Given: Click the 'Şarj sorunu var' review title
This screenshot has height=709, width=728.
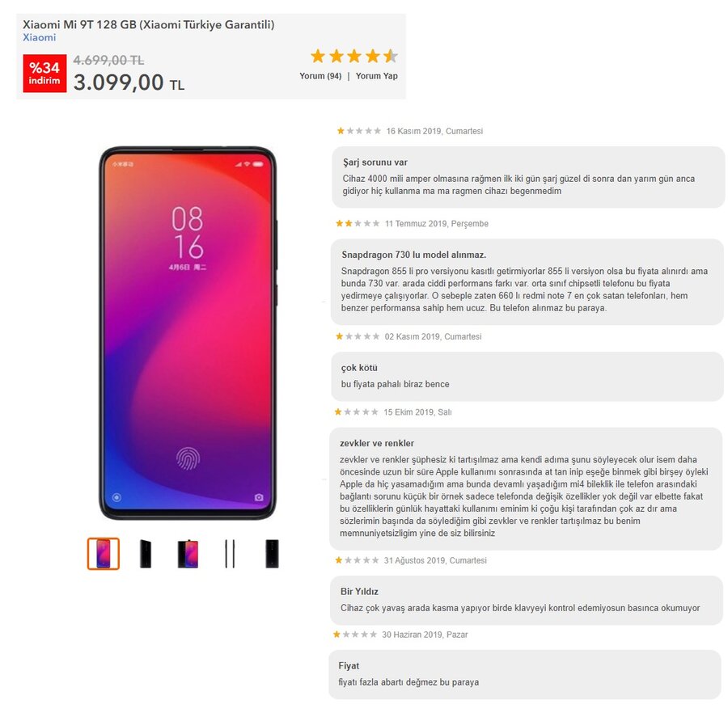Looking at the screenshot, I should pos(375,162).
